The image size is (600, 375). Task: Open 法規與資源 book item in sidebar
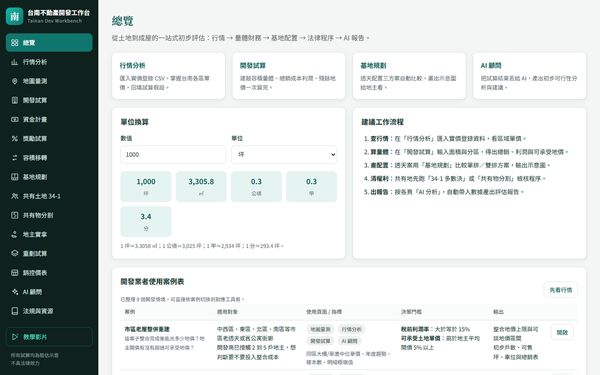49,310
